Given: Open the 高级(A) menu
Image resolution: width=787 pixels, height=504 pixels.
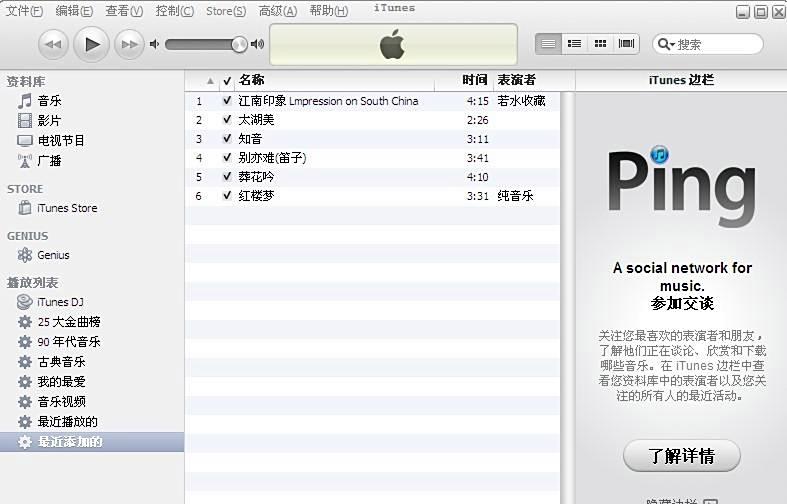Looking at the screenshot, I should pos(278,11).
